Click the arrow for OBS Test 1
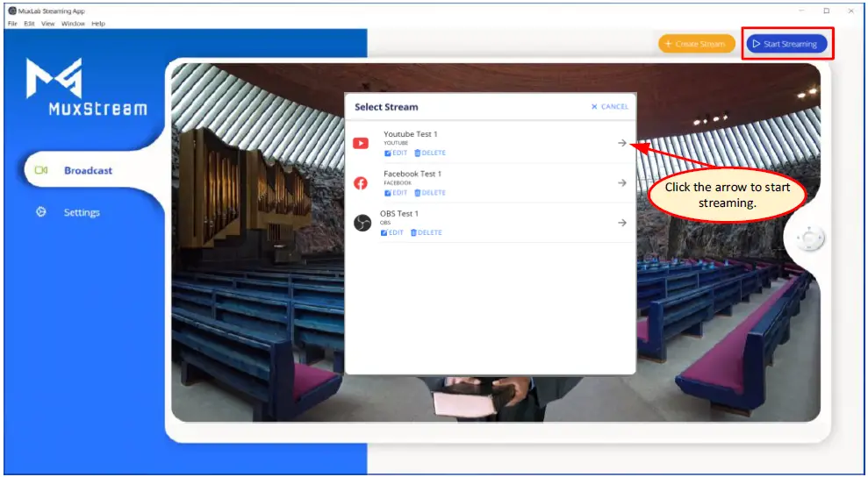This screenshot has width=868, height=477. click(x=622, y=223)
